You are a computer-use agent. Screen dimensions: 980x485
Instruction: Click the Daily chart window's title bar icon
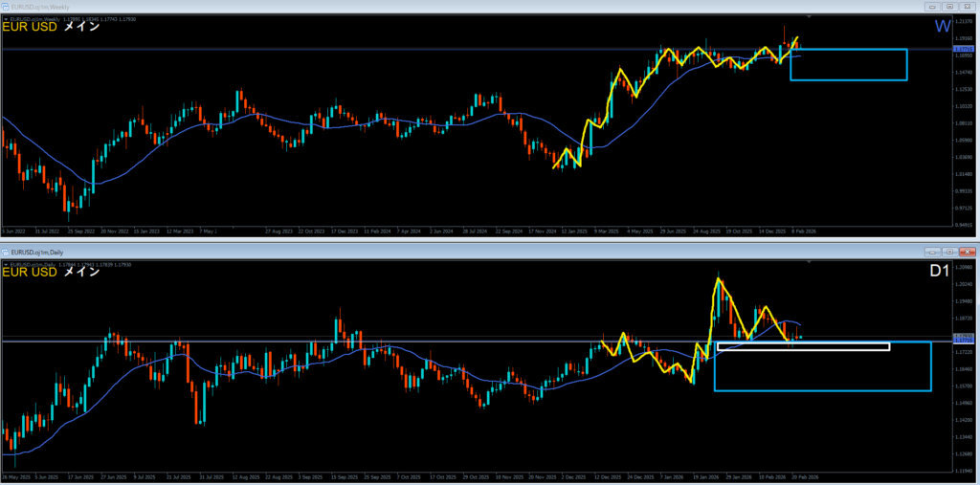coord(6,251)
